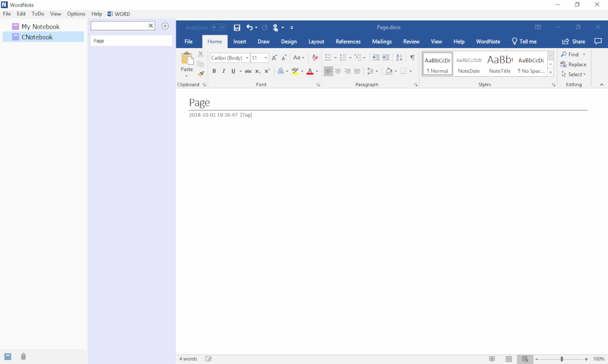Open the bullets list dropdown

[336, 58]
